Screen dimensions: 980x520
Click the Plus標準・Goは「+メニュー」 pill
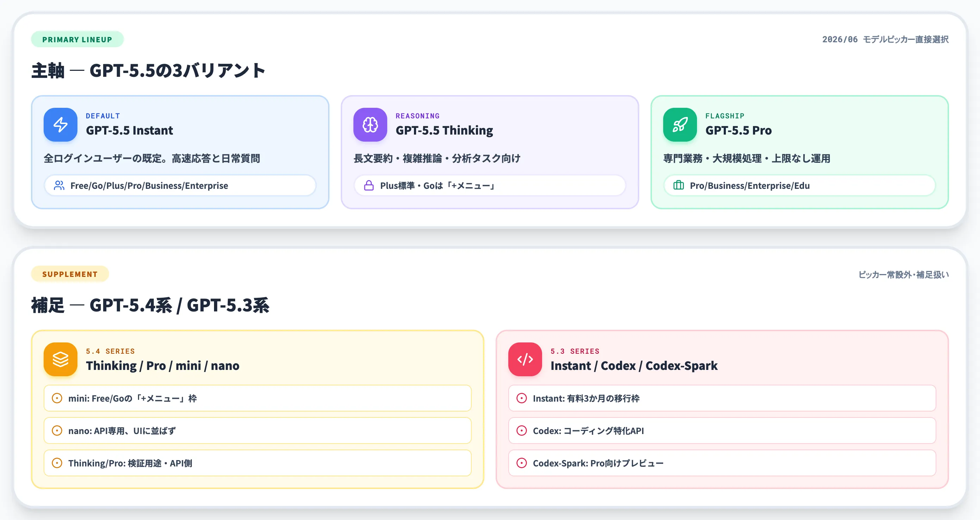490,185
